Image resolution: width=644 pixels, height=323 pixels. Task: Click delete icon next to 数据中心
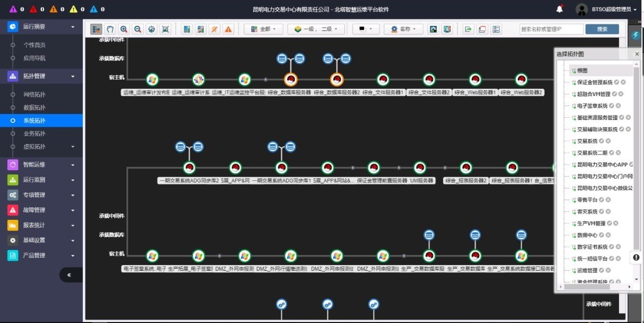click(608, 235)
